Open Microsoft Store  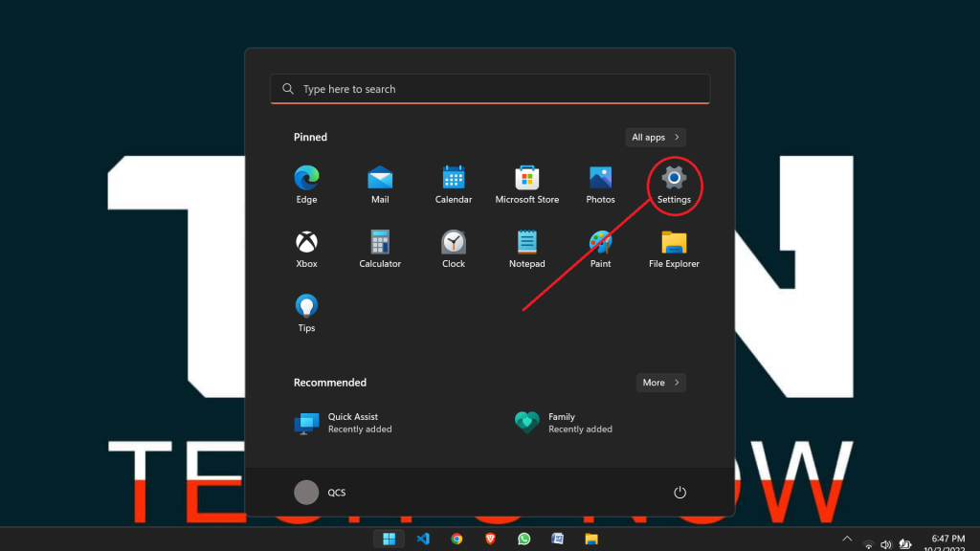[x=527, y=185]
